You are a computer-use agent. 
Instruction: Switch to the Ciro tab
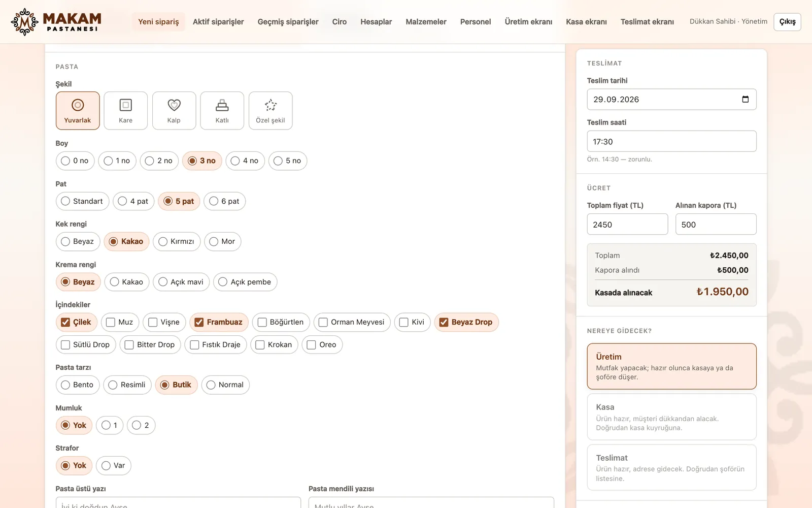[340, 22]
